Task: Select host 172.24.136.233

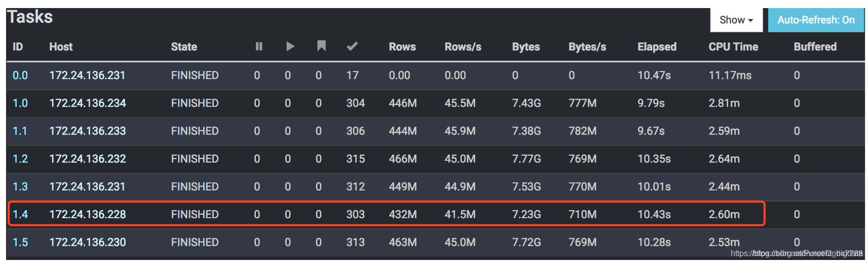Action: pos(87,131)
